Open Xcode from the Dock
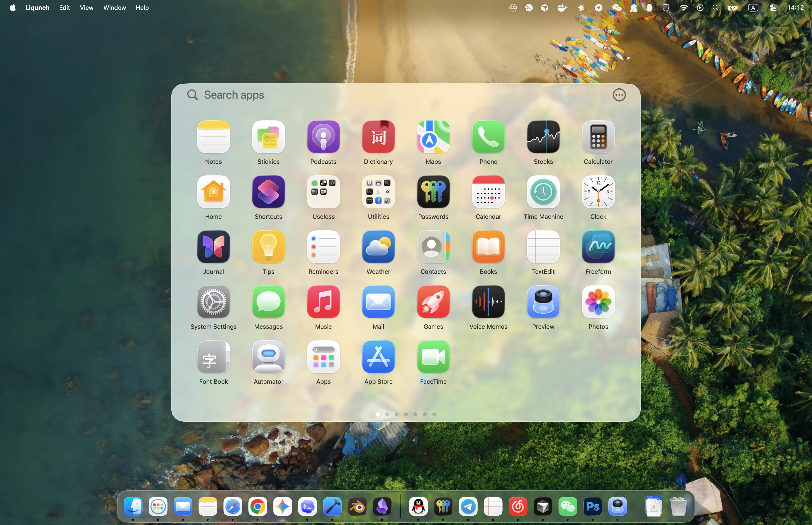Image resolution: width=812 pixels, height=525 pixels. coord(332,506)
